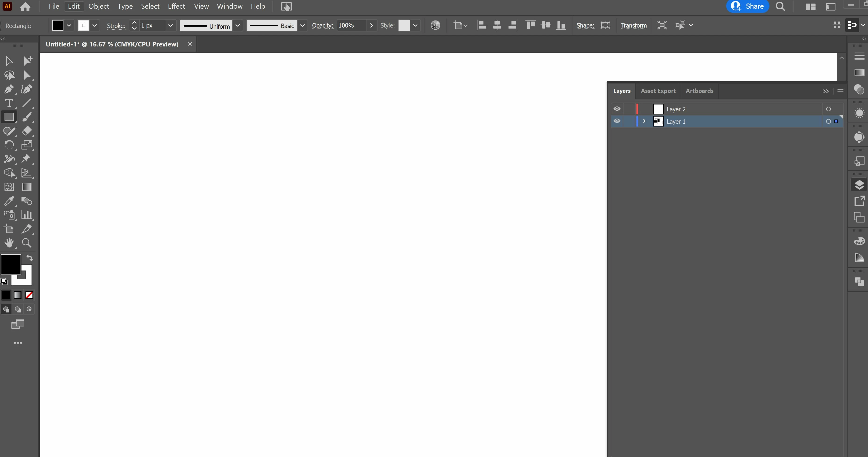Pick the Hand tool
This screenshot has height=457, width=868.
click(x=9, y=243)
